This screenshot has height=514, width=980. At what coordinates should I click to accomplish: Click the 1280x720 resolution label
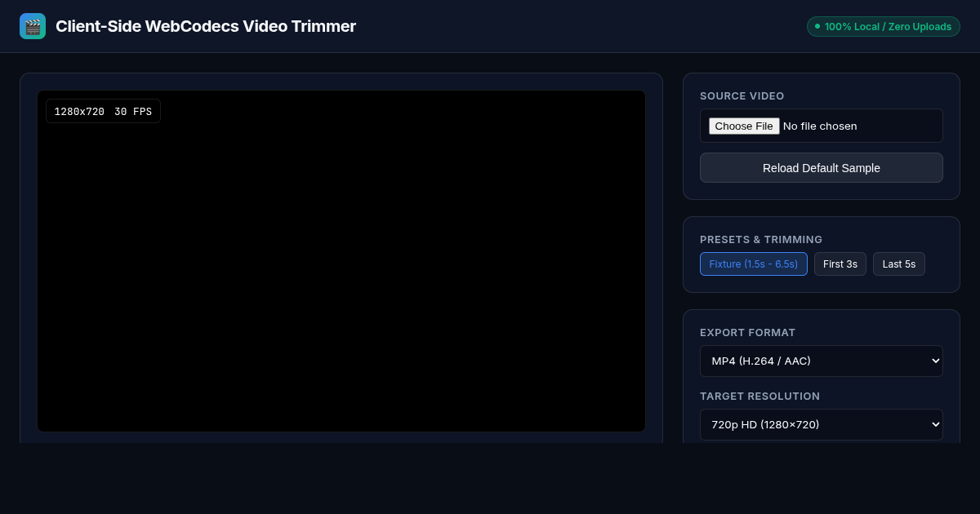[79, 112]
